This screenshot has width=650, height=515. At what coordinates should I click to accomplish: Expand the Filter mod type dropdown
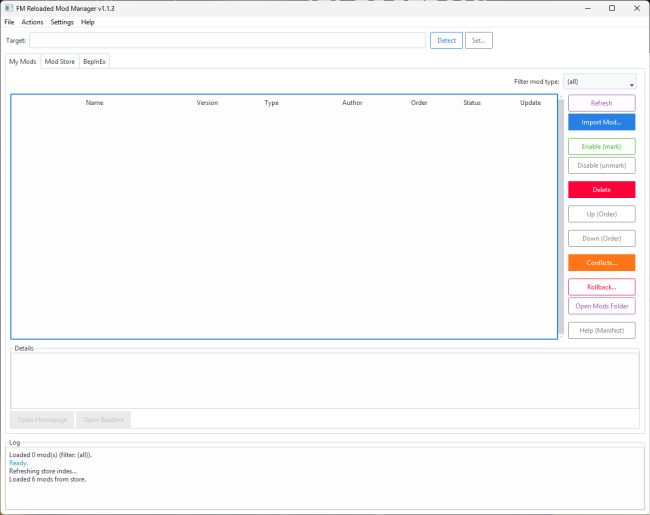[x=600, y=82]
